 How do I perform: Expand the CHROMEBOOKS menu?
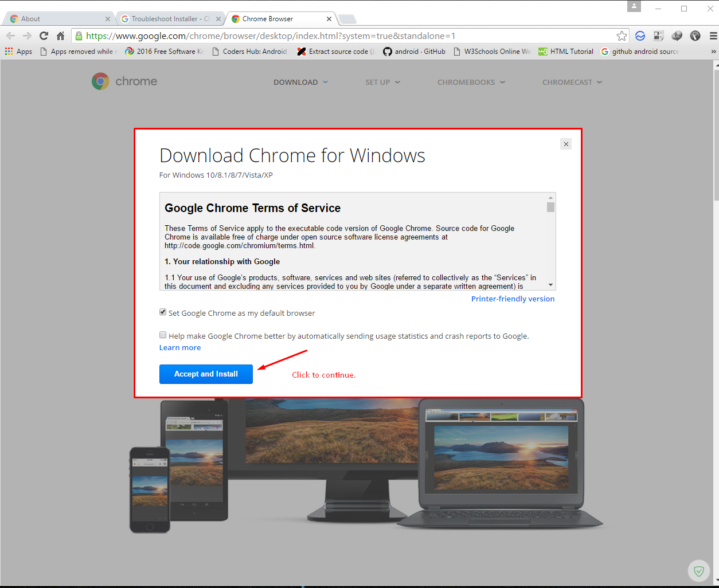click(x=471, y=82)
